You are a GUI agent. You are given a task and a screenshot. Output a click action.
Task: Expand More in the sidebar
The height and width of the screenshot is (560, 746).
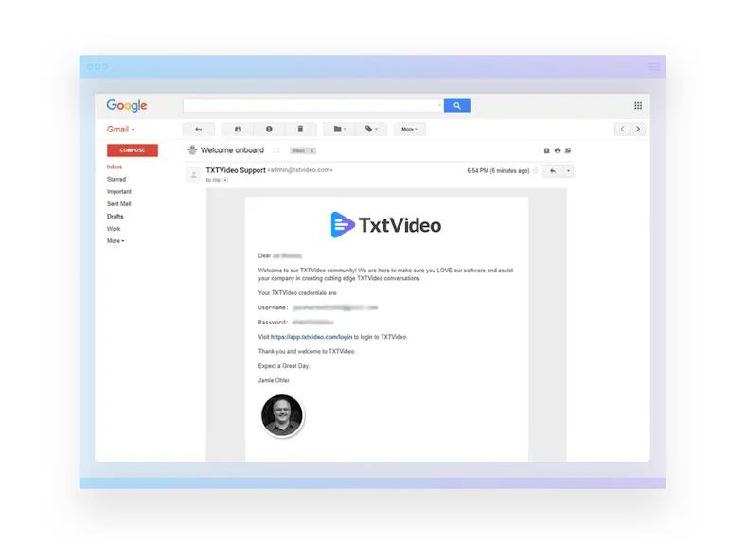click(115, 241)
